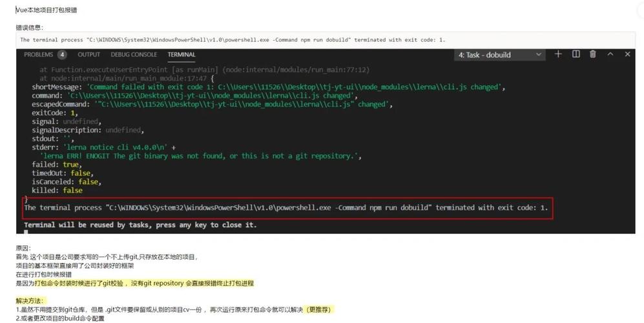Image resolution: width=644 pixels, height=323 pixels.
Task: Click the 'Terminal will be reused by tasks' line
Action: tap(140, 225)
